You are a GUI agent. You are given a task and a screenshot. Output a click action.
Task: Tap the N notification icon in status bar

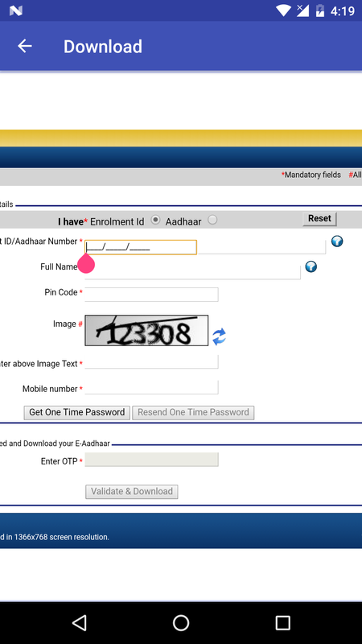coord(15,10)
